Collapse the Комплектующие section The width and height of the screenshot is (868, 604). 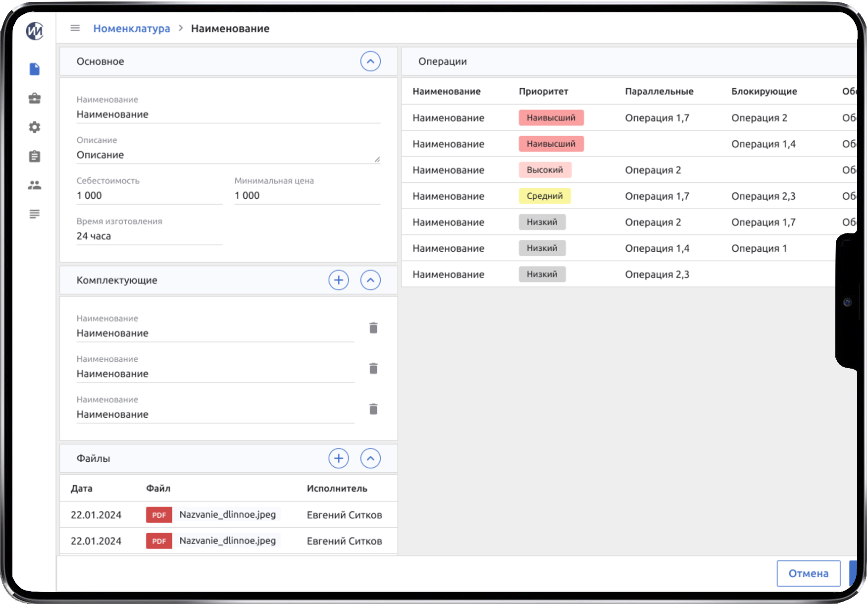click(370, 280)
